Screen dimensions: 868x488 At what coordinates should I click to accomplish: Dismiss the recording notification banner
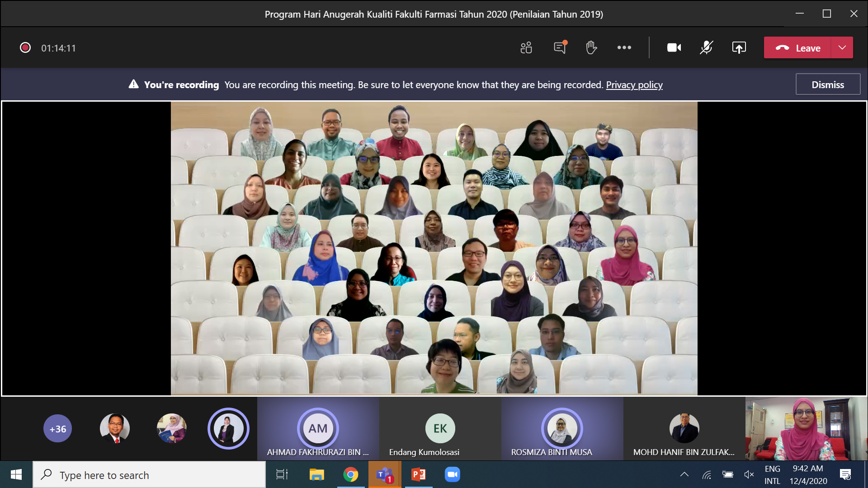point(827,84)
